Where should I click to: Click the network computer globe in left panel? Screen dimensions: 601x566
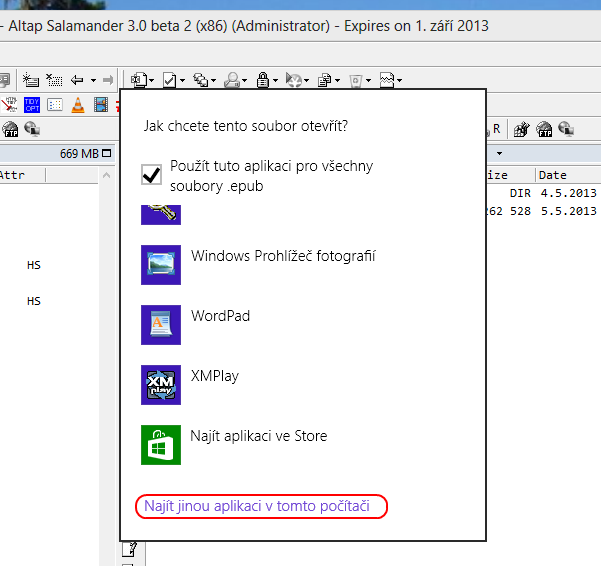pos(32,129)
